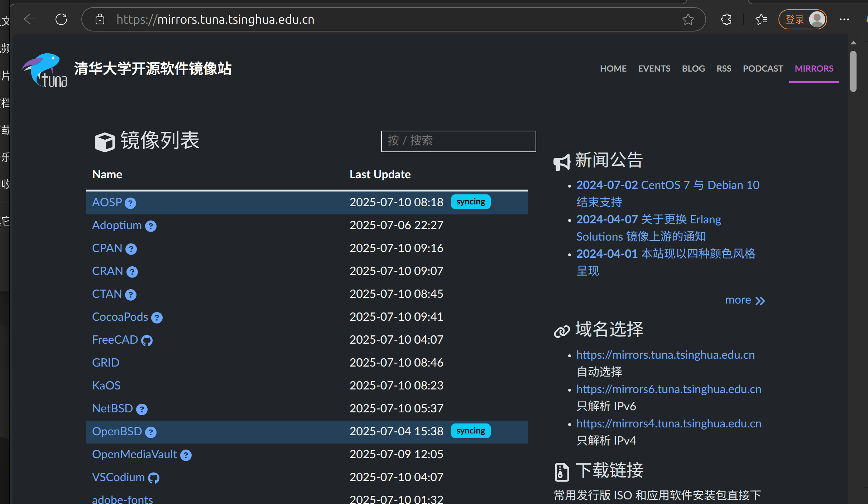Image resolution: width=868 pixels, height=504 pixels.
Task: Open the mirrors6 IPv6 domain link
Action: click(668, 389)
